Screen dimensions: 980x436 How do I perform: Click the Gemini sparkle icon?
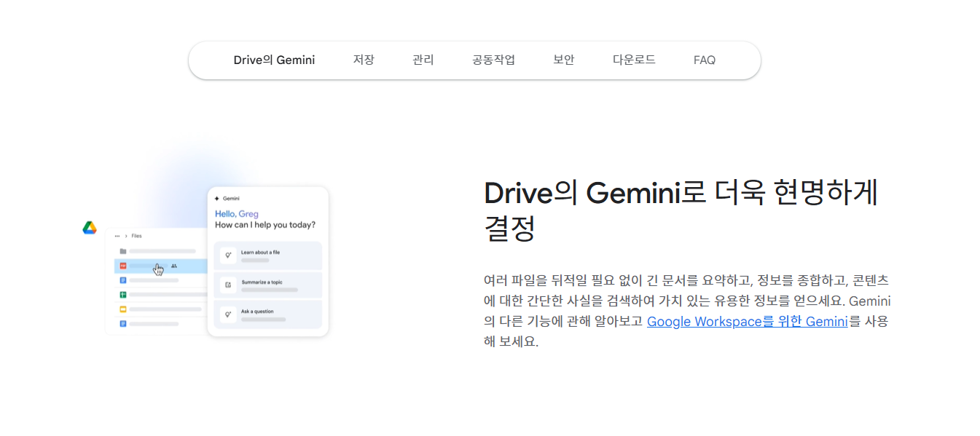click(217, 198)
